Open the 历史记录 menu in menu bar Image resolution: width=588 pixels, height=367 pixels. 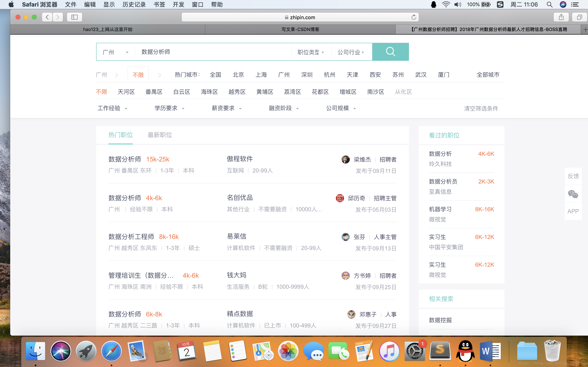[x=134, y=5]
